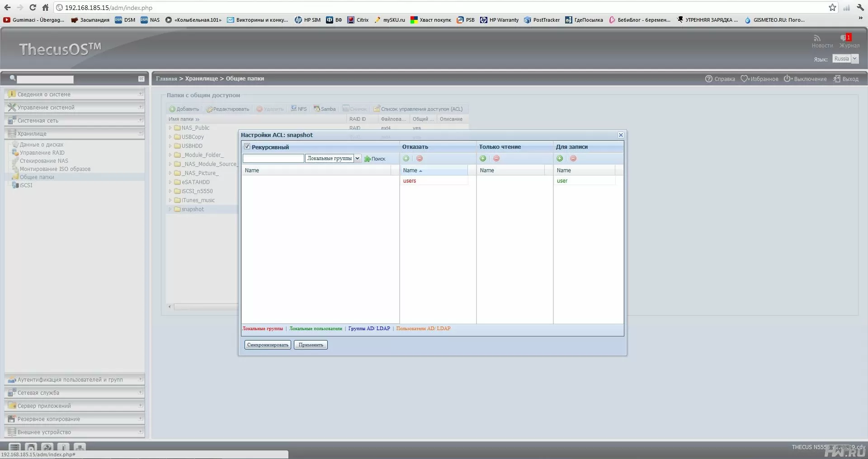Open the Сервер приложений sidebar section
Image resolution: width=868 pixels, height=459 pixels.
[x=75, y=406]
